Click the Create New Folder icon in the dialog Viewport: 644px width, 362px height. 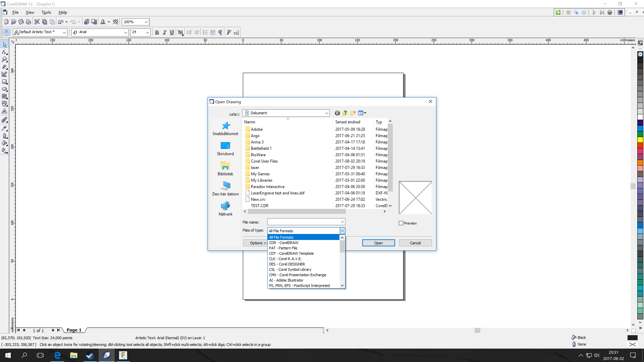[353, 113]
